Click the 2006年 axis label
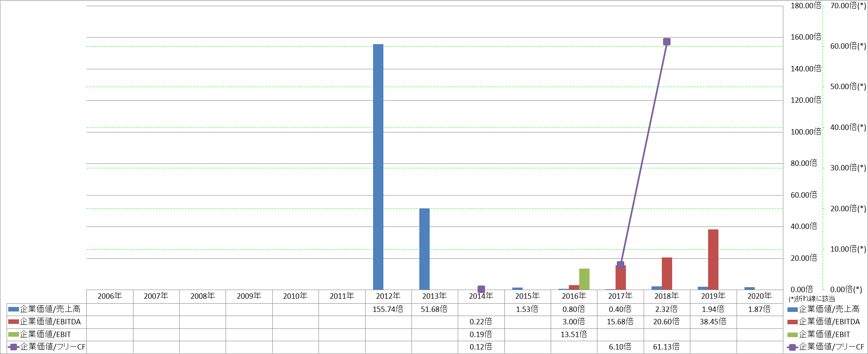Screen dimensions: 868x354 [x=110, y=296]
